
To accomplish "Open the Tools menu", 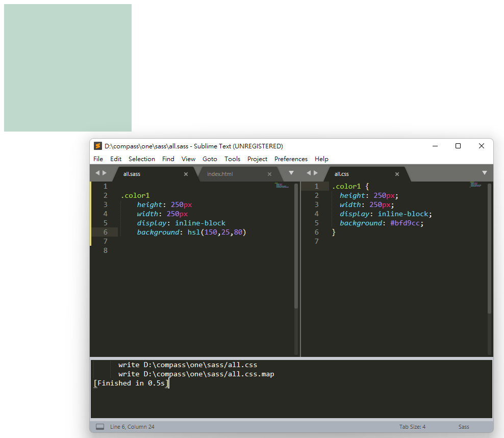I will 233,159.
